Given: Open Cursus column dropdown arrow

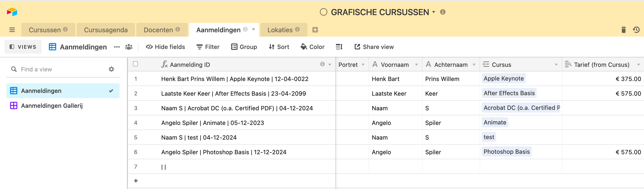Looking at the screenshot, I should point(556,65).
